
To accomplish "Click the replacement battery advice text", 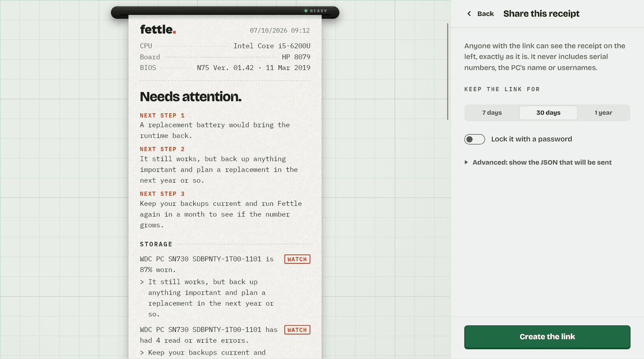I will tap(215, 130).
